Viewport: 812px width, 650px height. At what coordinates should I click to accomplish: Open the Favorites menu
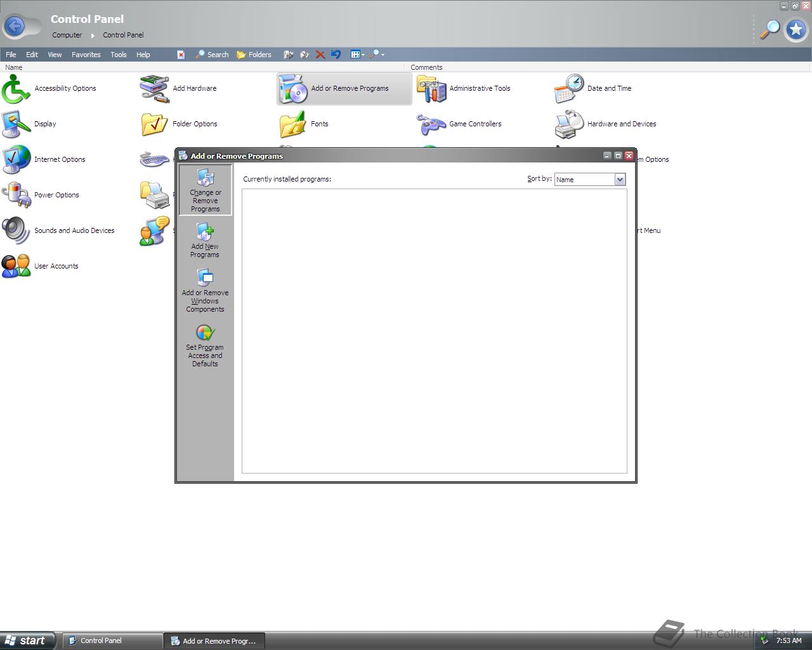point(86,55)
